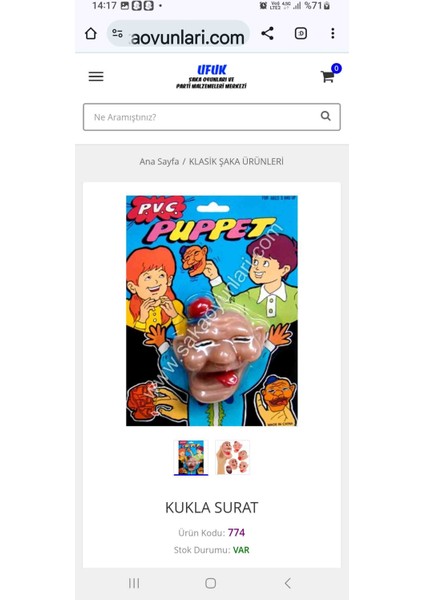This screenshot has height=600, width=424.
Task: Click the Ne Aramıştınız search field
Action: (x=212, y=117)
